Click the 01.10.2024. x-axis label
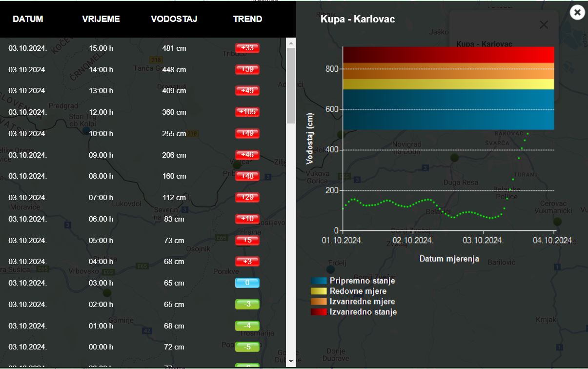The height and width of the screenshot is (369, 588). [342, 240]
